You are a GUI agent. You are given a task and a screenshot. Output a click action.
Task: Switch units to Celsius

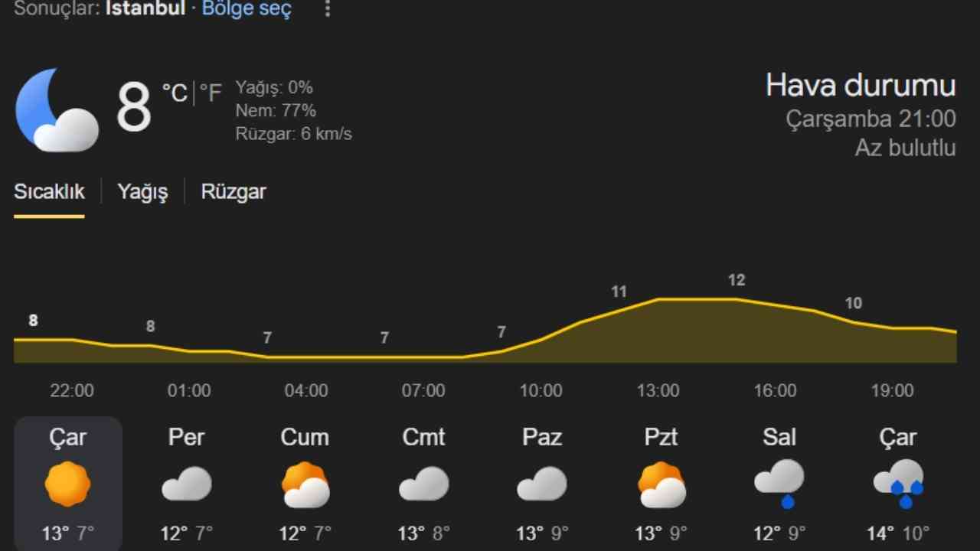(x=175, y=93)
